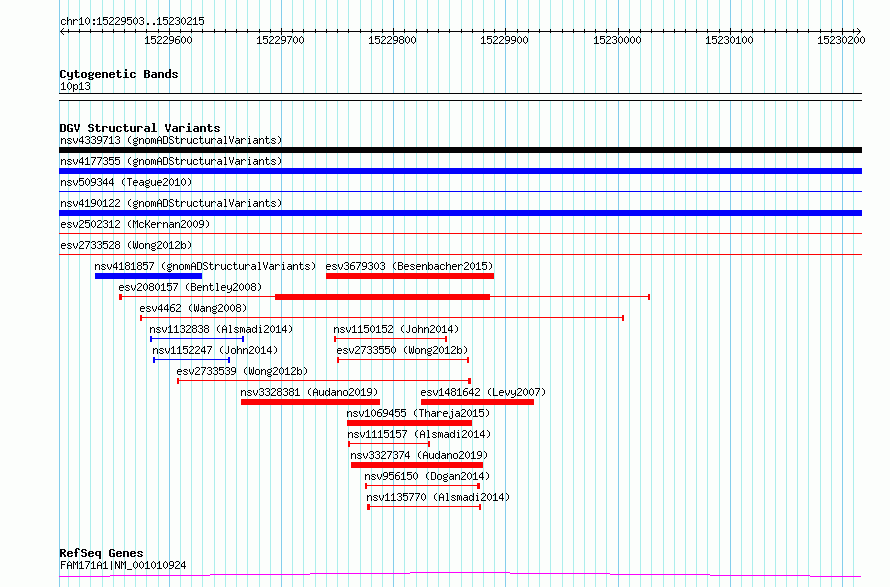
Task: Click nsv1069455 (Thareja2015) variant
Action: click(418, 413)
